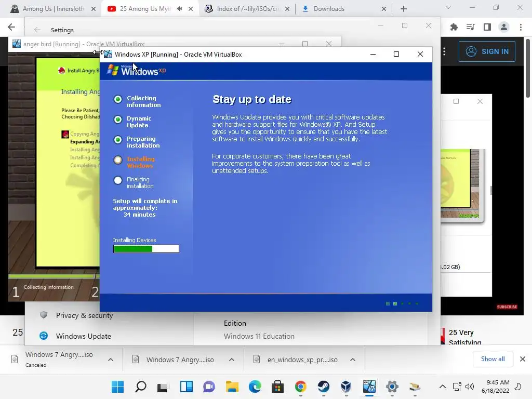Screen dimensions: 532x399
Task: Go back in Chrome
Action: tap(11, 27)
